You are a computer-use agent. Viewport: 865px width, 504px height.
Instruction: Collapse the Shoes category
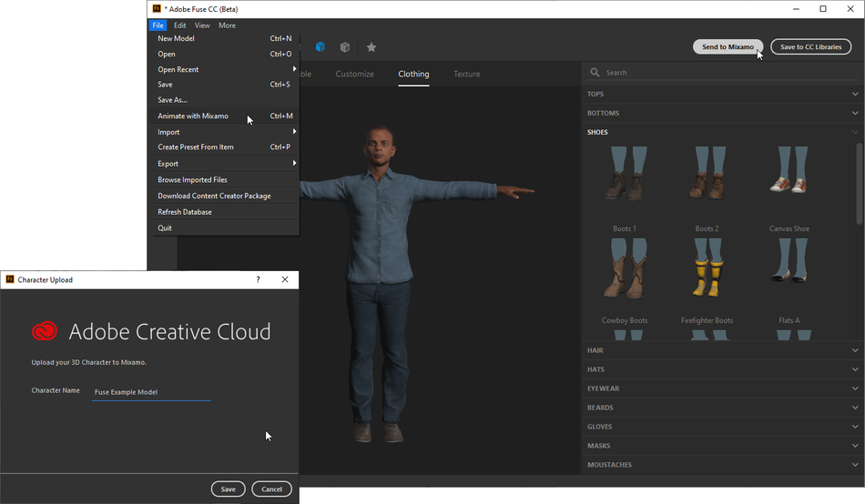(x=722, y=132)
